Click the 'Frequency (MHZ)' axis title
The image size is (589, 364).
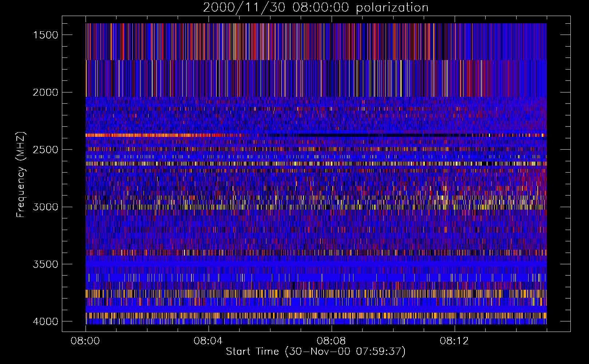(x=21, y=175)
